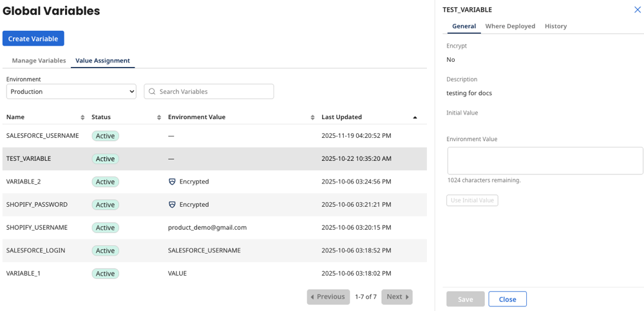The height and width of the screenshot is (311, 644).
Task: Select the SHOPIFY_PASSWORD row name
Action: pyautogui.click(x=37, y=205)
